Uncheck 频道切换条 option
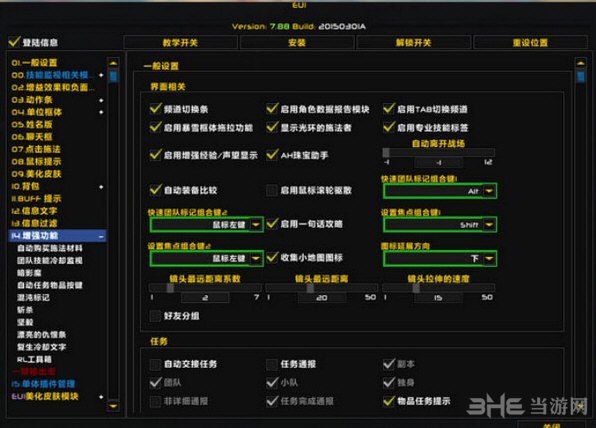This screenshot has height=428, width=596. [155, 109]
